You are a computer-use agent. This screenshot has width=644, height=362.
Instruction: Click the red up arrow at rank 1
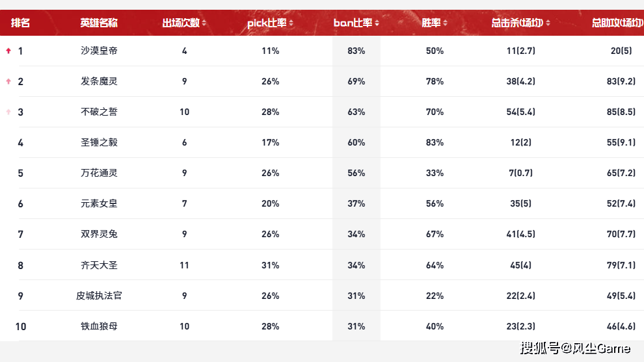tap(8, 51)
